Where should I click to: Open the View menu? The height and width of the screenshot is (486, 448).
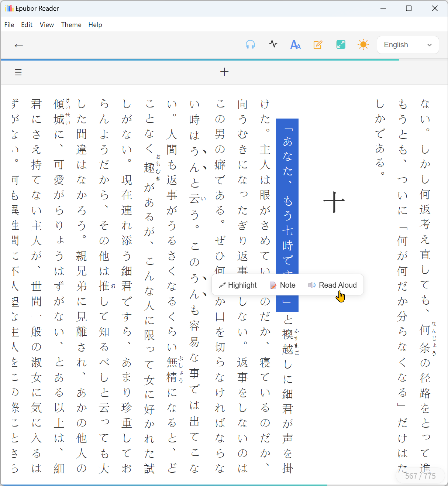click(47, 25)
